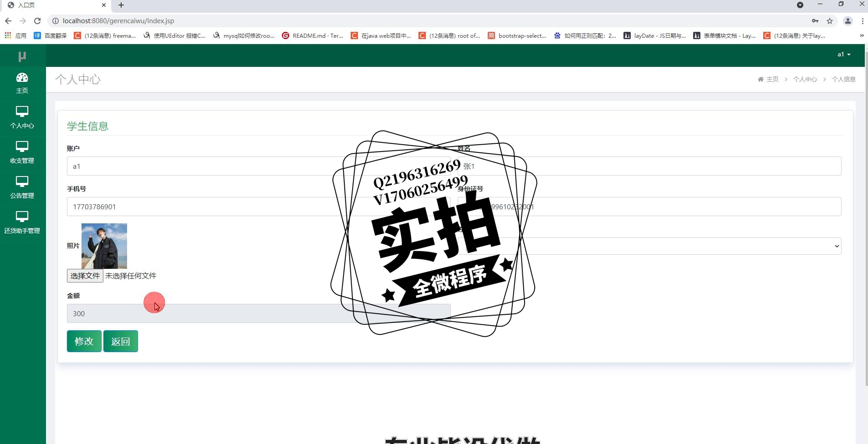The width and height of the screenshot is (868, 444).
Task: Click the browser back arrow
Action: 8,21
